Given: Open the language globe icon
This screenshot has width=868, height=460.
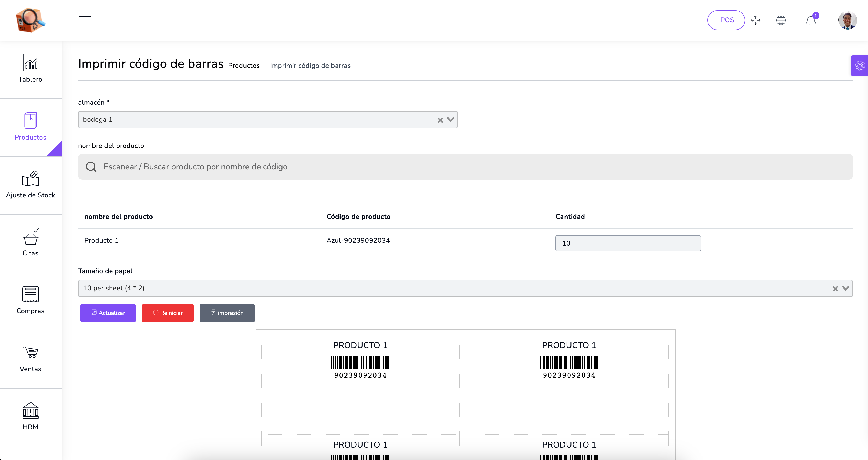Looking at the screenshot, I should tap(781, 20).
